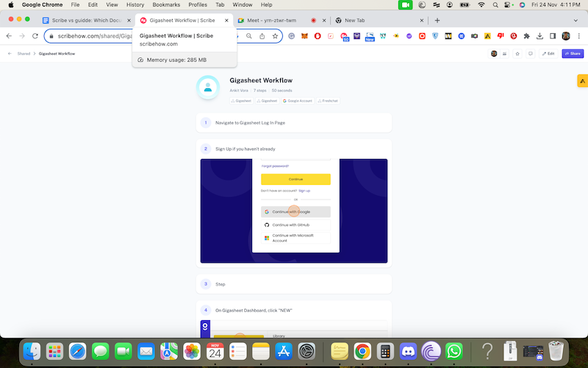
Task: Click step 4 text about clicking NEW
Action: click(x=254, y=311)
